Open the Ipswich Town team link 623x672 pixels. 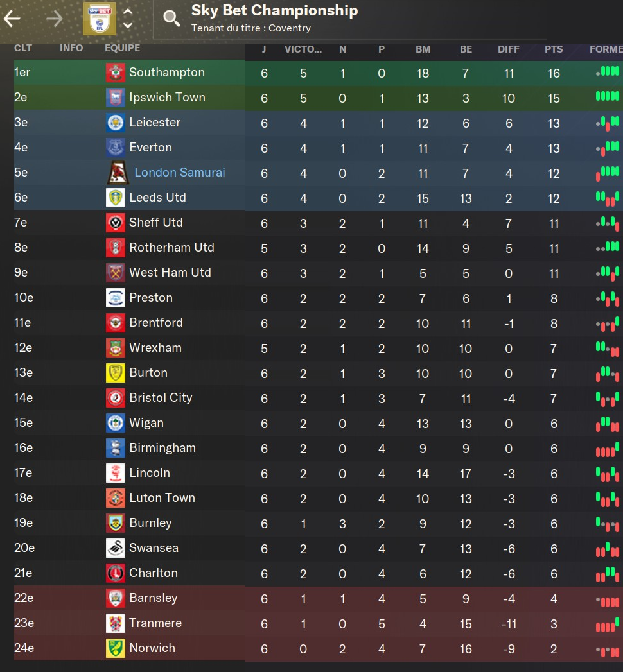[167, 98]
